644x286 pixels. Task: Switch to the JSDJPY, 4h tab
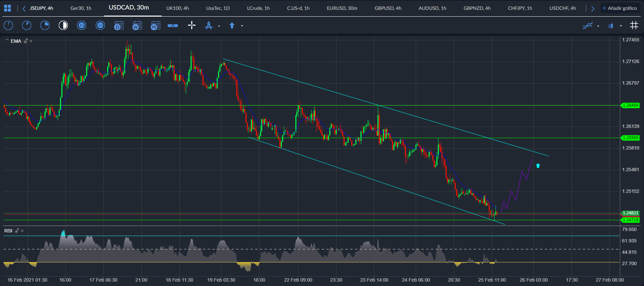pyautogui.click(x=41, y=8)
